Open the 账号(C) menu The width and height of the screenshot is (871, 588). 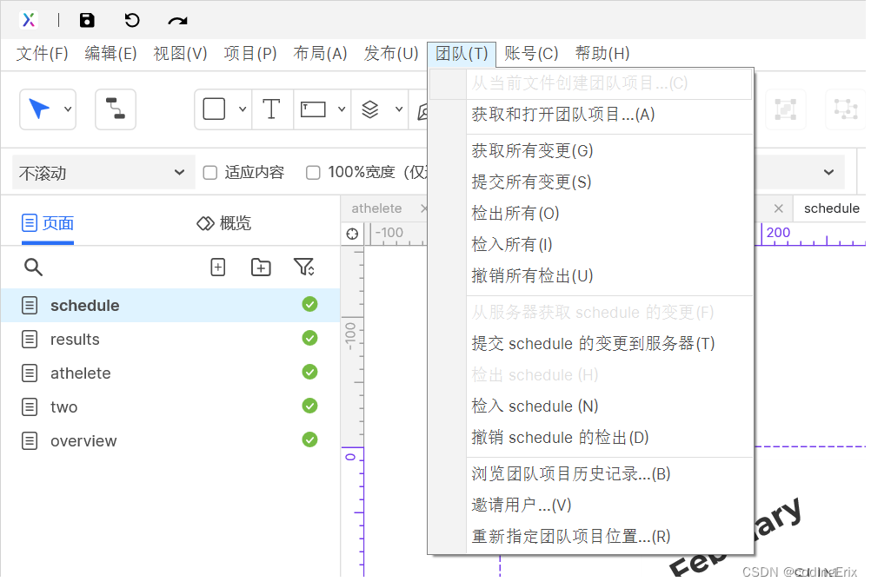click(532, 54)
